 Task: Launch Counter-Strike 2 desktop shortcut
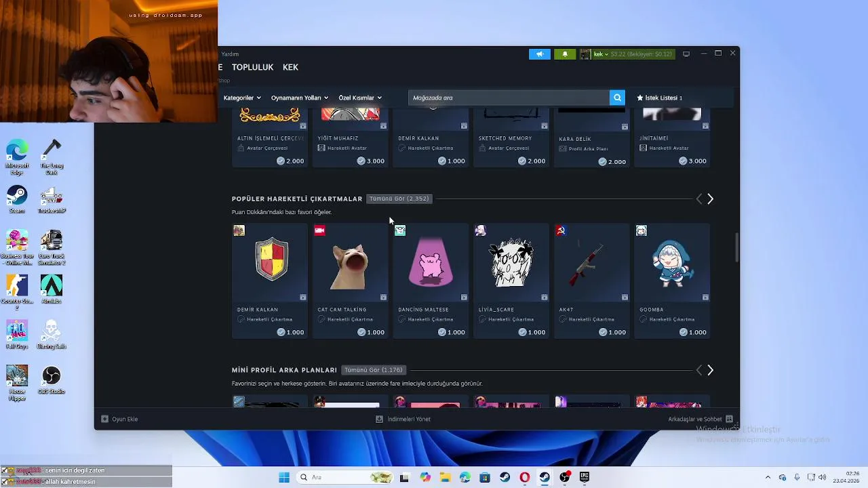(17, 291)
